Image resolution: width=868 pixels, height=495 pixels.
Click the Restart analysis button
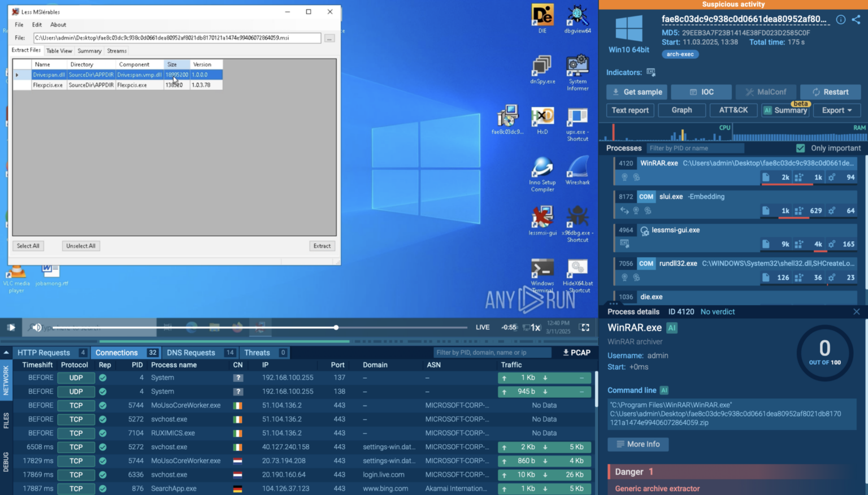coord(830,92)
